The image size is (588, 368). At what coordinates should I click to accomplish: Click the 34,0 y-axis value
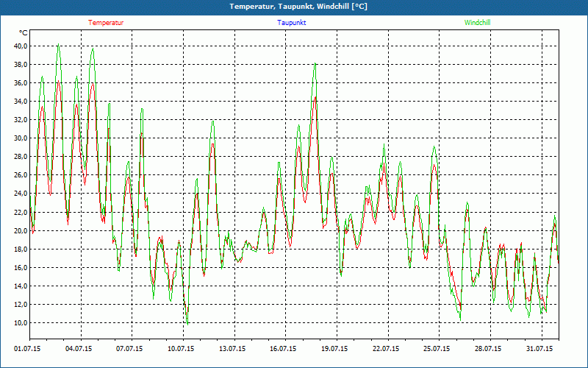click(21, 102)
